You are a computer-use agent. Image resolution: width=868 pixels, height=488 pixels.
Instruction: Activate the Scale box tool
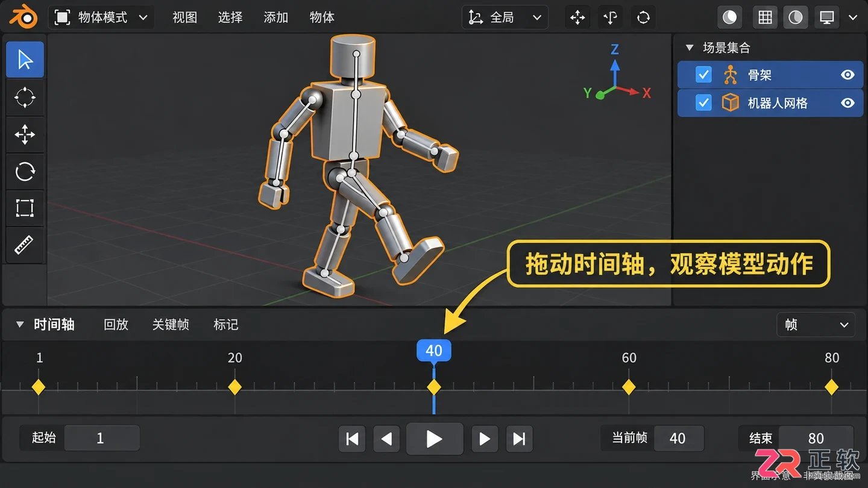[25, 208]
